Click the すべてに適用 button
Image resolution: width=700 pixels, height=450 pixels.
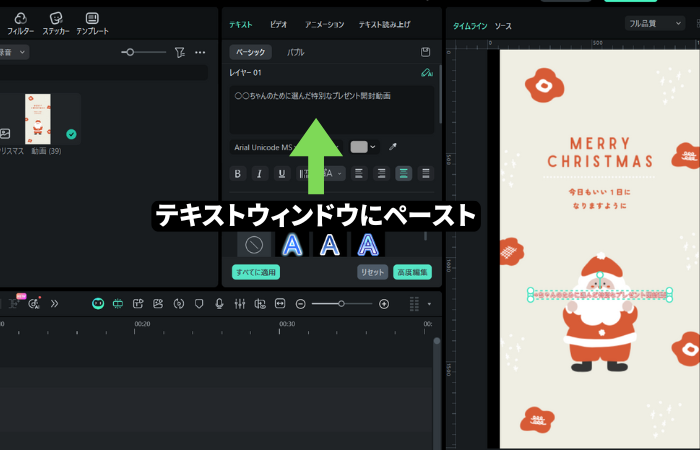(256, 272)
